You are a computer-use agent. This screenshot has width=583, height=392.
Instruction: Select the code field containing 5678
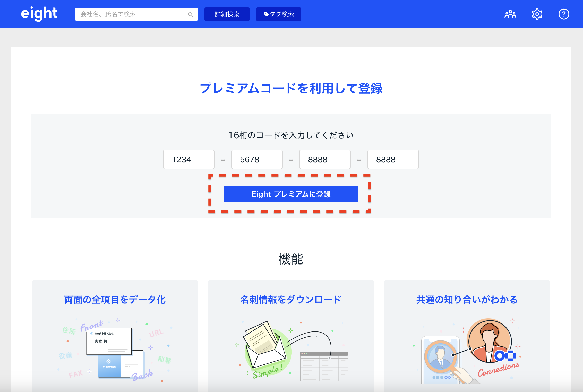click(257, 159)
